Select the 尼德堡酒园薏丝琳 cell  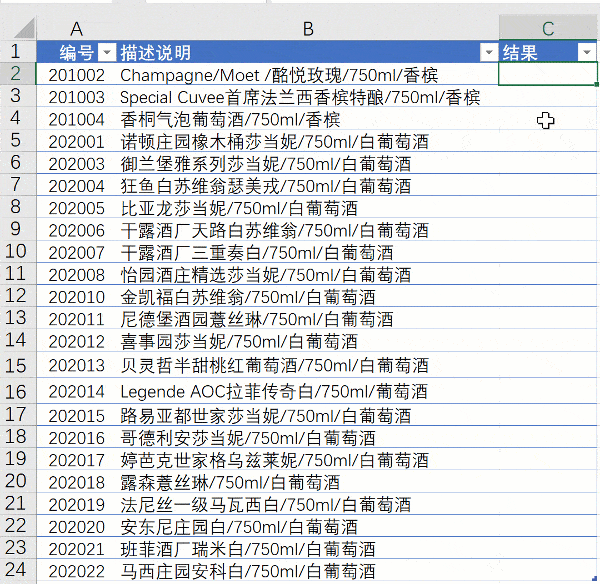tap(308, 318)
